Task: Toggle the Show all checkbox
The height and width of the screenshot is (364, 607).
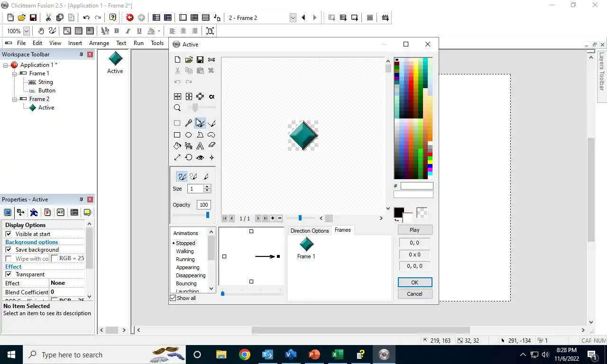Action: point(173,298)
